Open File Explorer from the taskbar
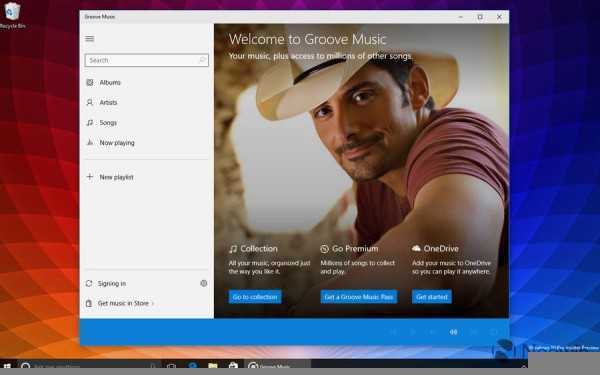600x375 pixels. (213, 365)
